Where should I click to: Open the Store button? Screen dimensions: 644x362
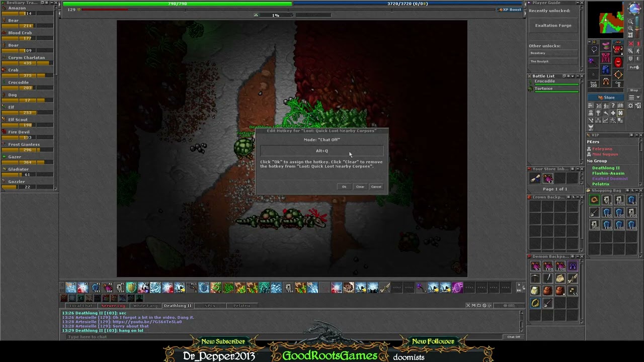click(x=606, y=98)
